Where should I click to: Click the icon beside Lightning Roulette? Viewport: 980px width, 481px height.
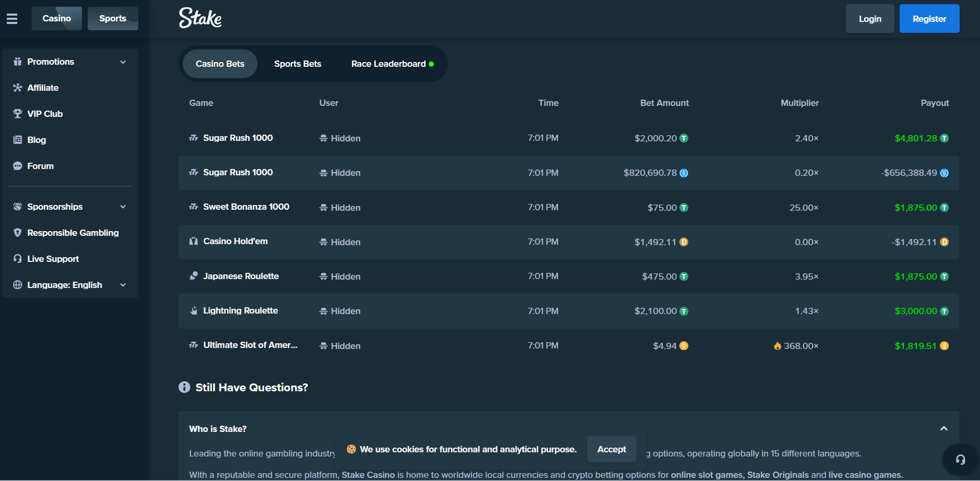pyautogui.click(x=194, y=311)
